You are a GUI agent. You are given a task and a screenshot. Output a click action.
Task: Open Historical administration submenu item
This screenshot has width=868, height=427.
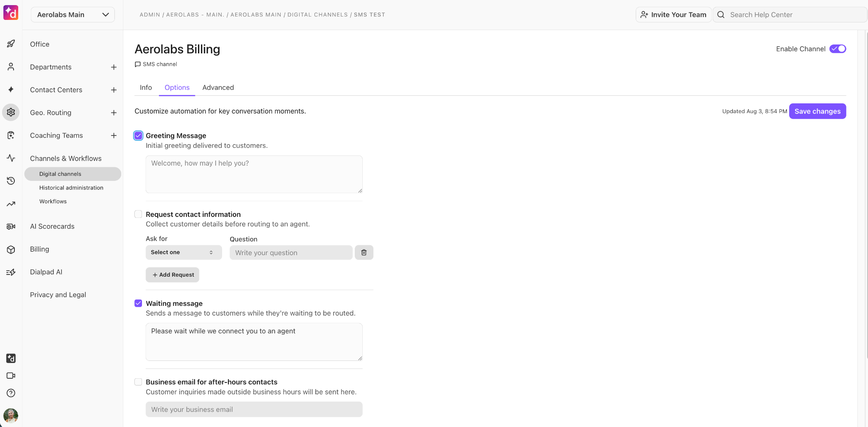[x=71, y=188]
